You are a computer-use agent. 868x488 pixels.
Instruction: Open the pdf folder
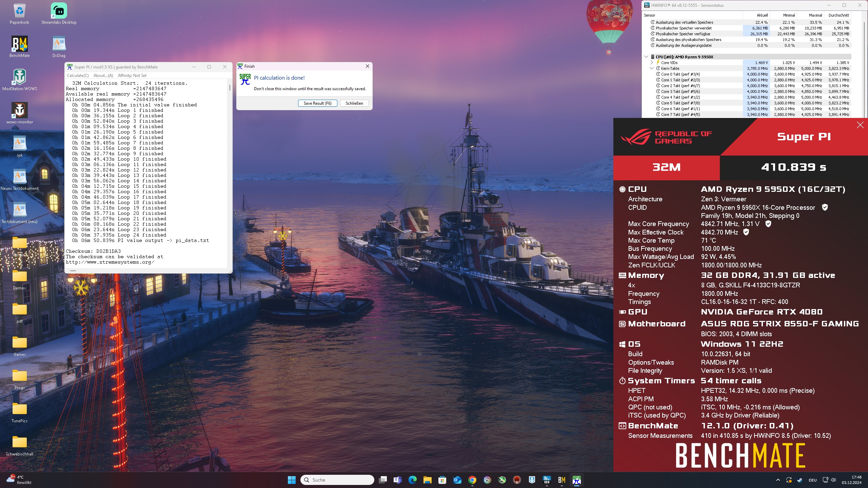coord(19,312)
